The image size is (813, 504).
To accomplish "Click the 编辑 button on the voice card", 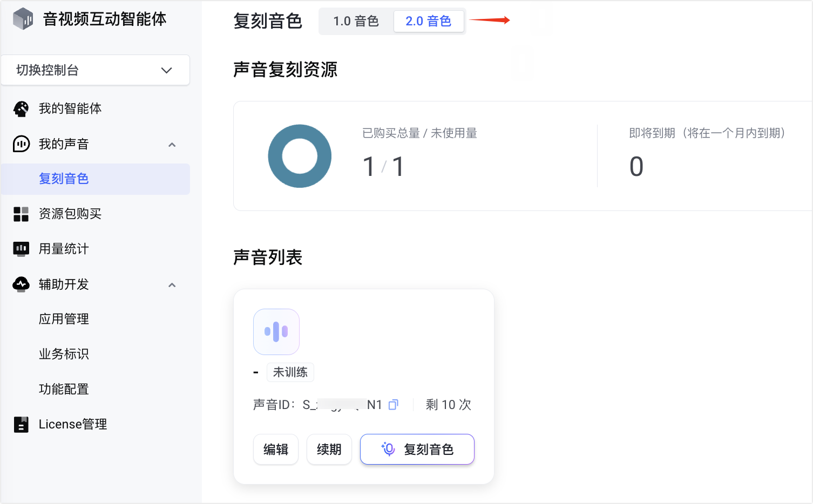I will (276, 449).
